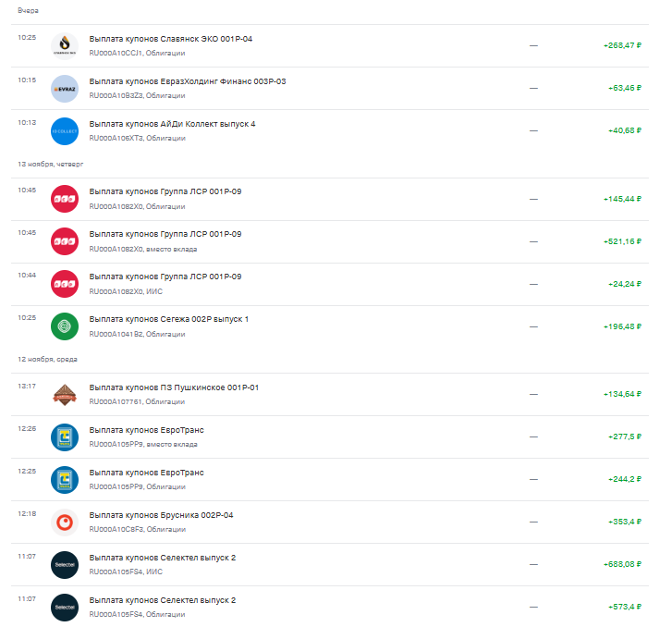Image resolution: width=672 pixels, height=627 pixels.
Task: Click the RU000A10B3Z3, Облигации subtitle
Action: tap(137, 95)
